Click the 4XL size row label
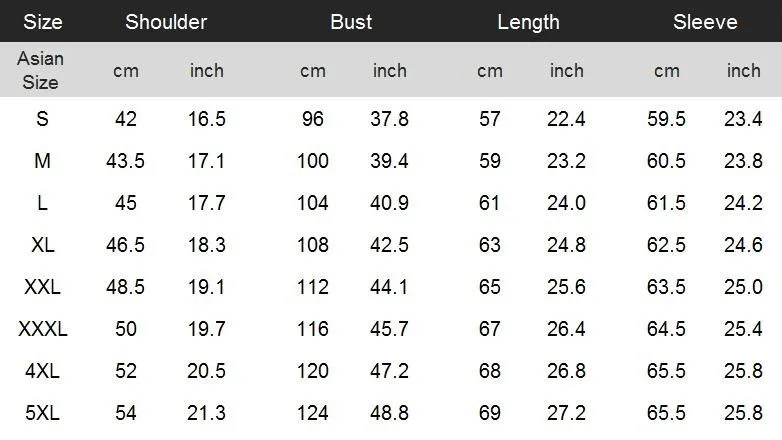The width and height of the screenshot is (782, 440). tap(42, 371)
